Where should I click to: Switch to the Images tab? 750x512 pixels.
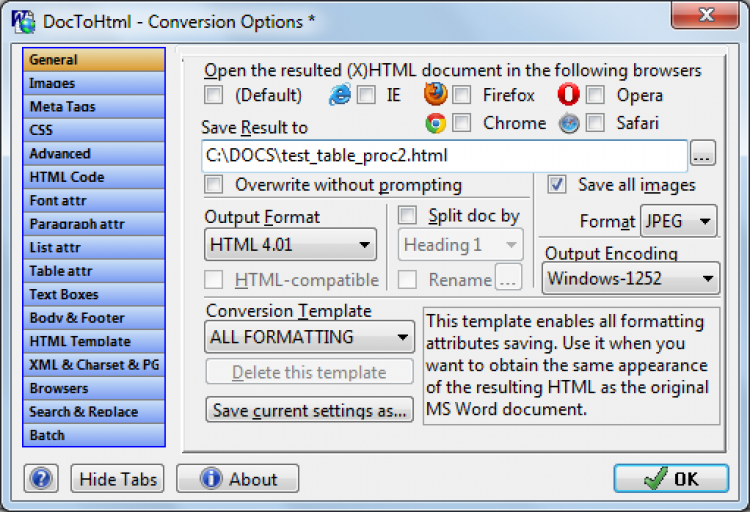(93, 84)
